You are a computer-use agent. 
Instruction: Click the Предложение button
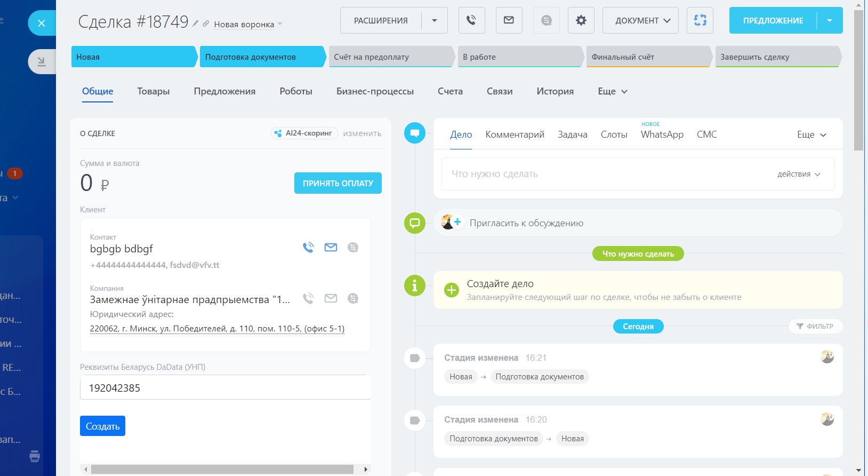(773, 20)
